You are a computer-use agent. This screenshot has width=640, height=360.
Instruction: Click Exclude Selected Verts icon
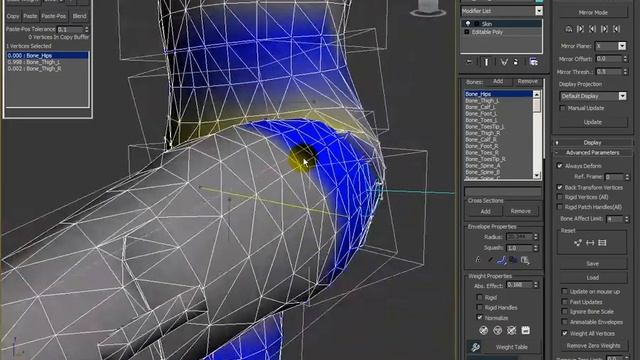(x=484, y=330)
